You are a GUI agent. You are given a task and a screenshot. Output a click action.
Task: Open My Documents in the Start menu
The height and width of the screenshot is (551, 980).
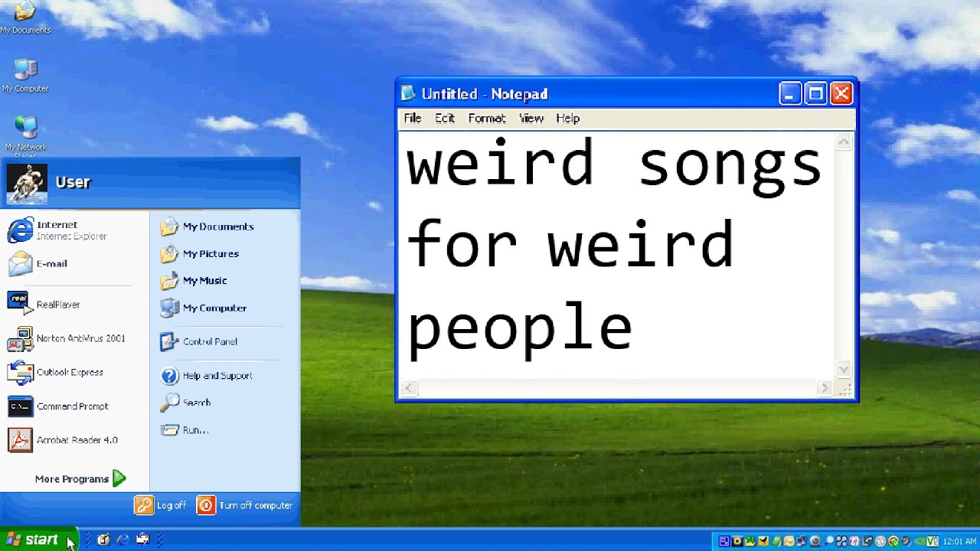click(207, 227)
